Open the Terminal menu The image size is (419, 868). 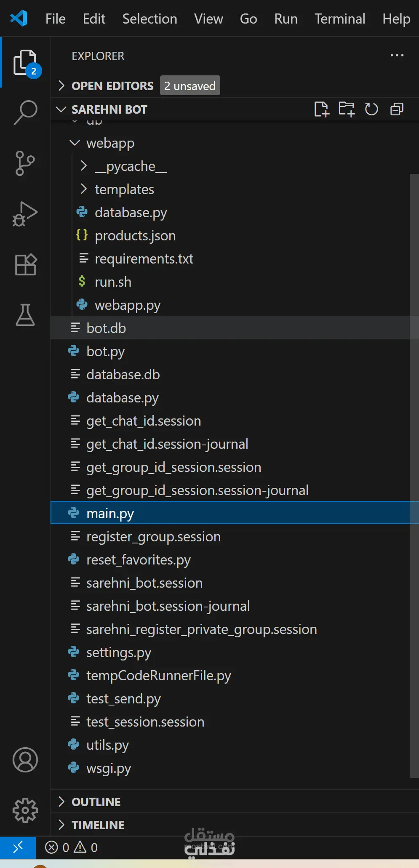[340, 19]
